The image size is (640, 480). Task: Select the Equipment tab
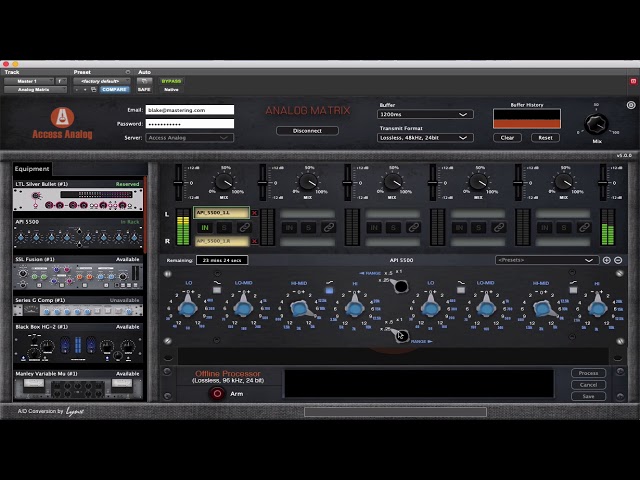tap(32, 169)
